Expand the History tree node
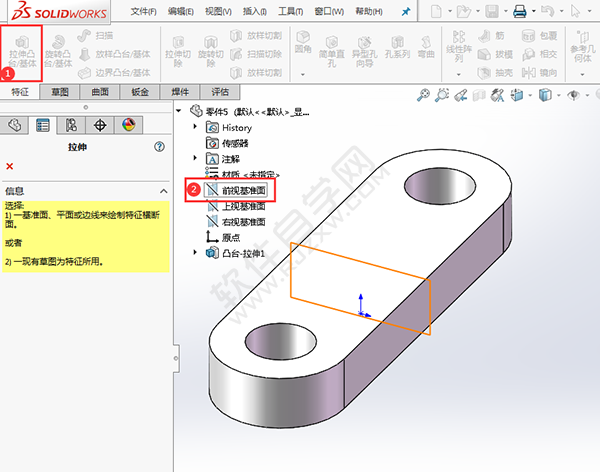600x472 pixels. click(x=195, y=126)
